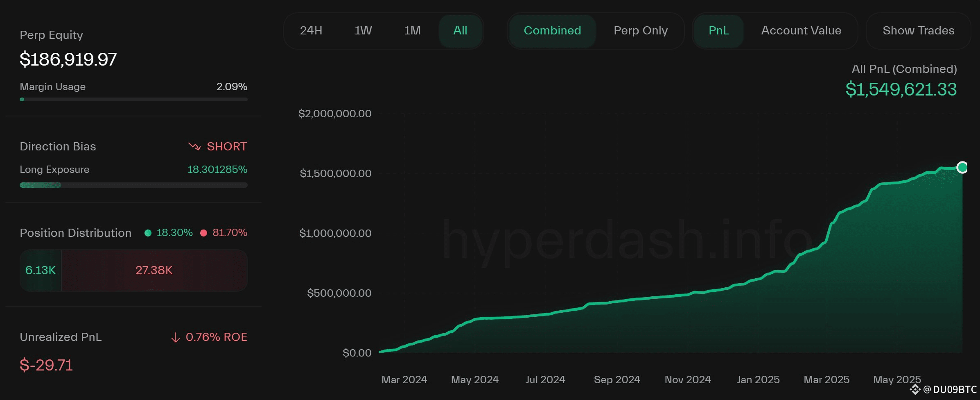Show the PnL chart
The image size is (980, 400).
point(719,31)
